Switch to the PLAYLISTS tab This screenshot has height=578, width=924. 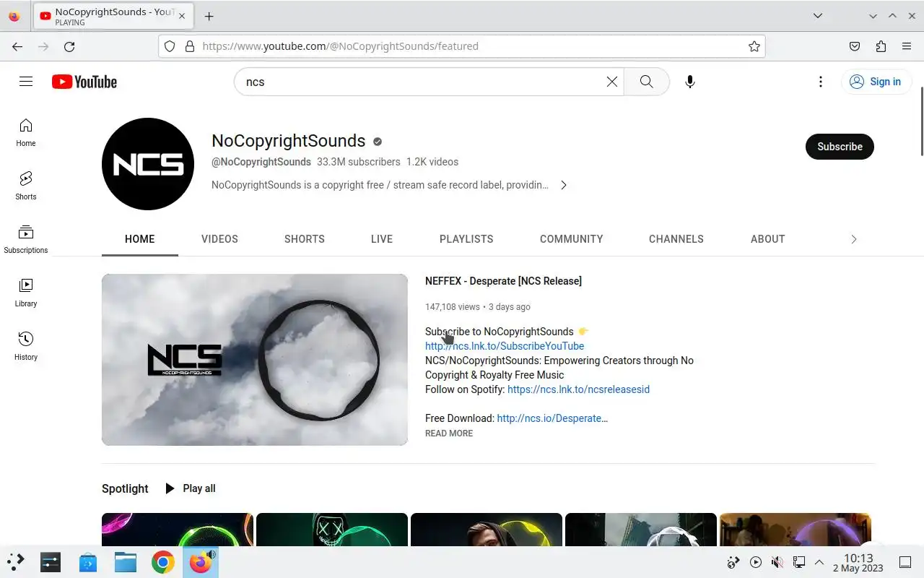pos(466,239)
